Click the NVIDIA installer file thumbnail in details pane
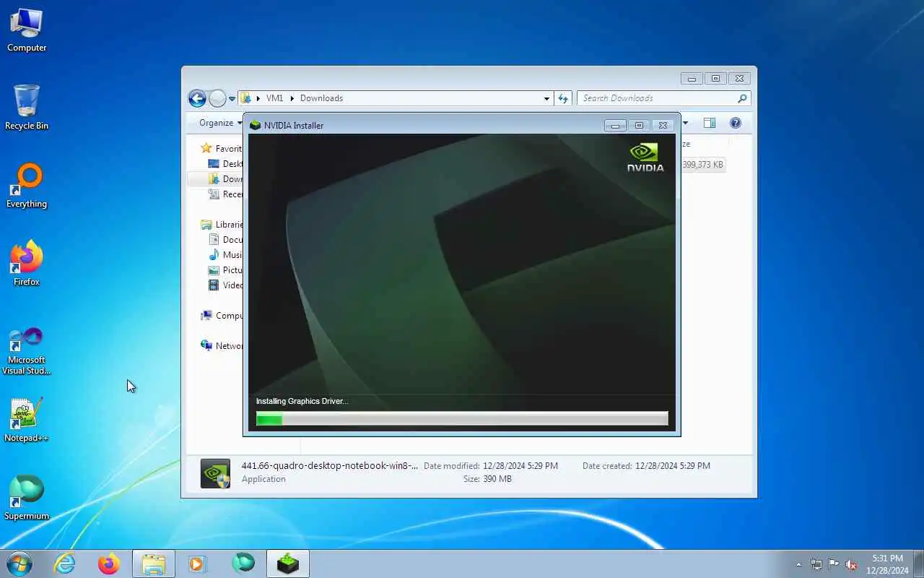The width and height of the screenshot is (924, 578). 215,473
